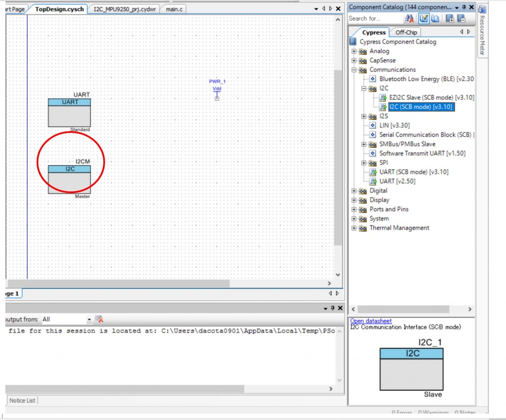The width and height of the screenshot is (506, 420).
Task: Click catalog horizontal scrollbar left arrow
Action: click(353, 309)
